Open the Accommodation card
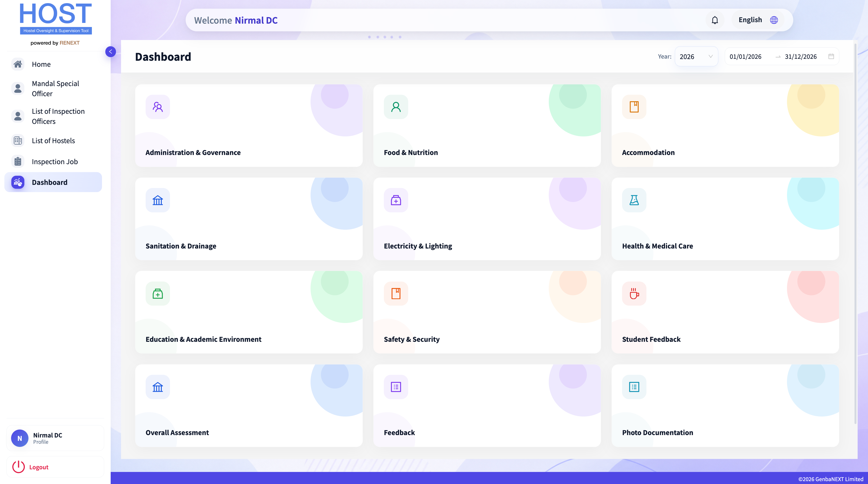 tap(725, 126)
